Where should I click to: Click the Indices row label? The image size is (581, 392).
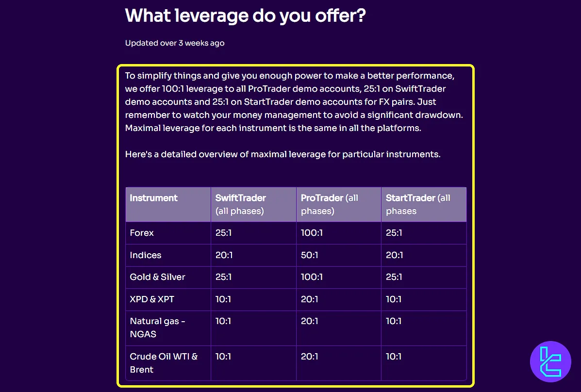click(146, 255)
